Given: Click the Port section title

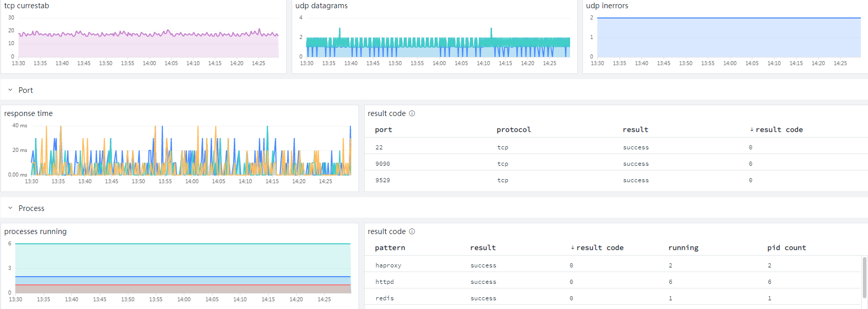Looking at the screenshot, I should 26,90.
